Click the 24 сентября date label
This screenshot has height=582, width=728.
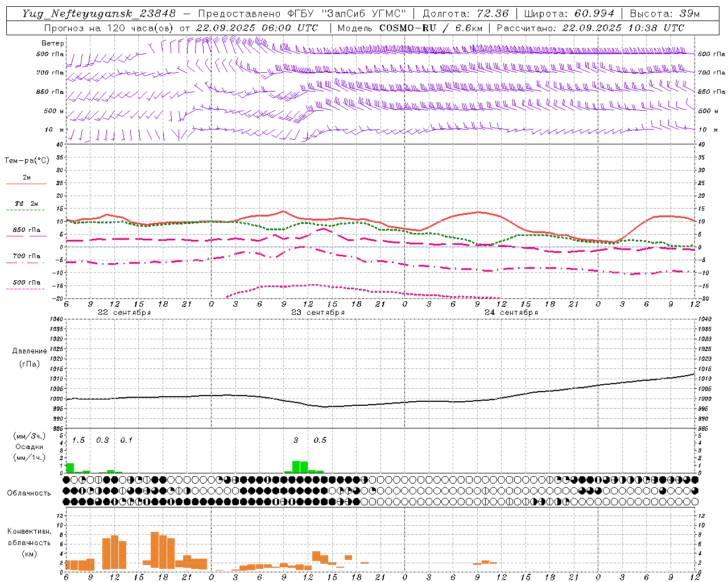coord(511,313)
